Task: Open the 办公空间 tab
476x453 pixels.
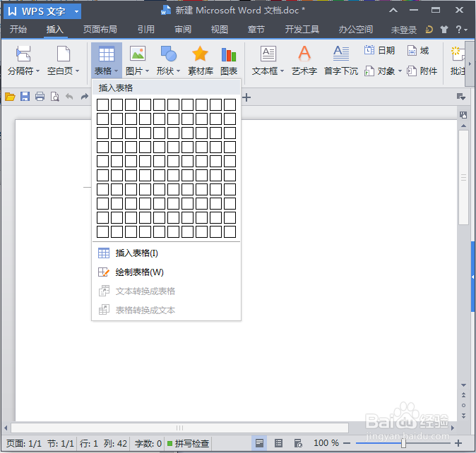Action: tap(356, 30)
